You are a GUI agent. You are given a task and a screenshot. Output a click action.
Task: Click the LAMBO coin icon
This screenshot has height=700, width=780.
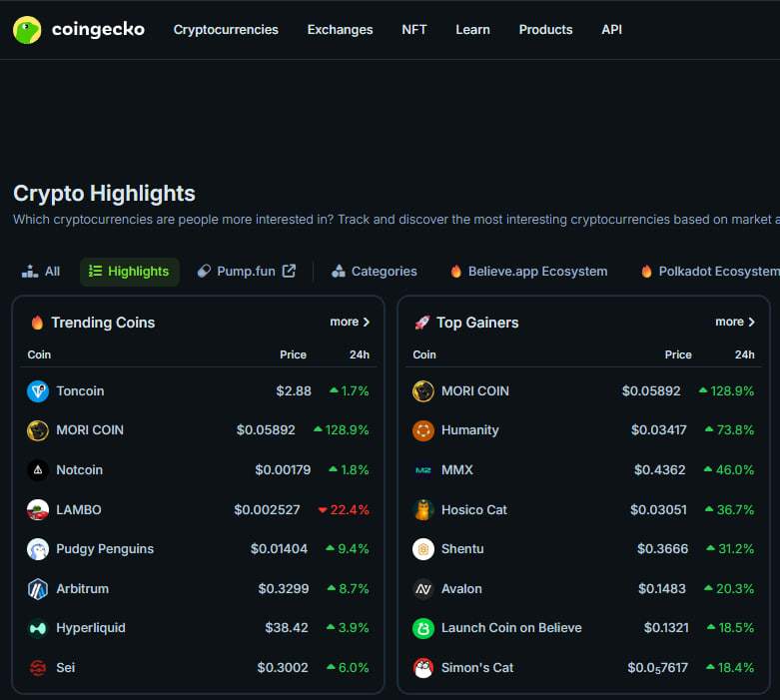coord(38,510)
